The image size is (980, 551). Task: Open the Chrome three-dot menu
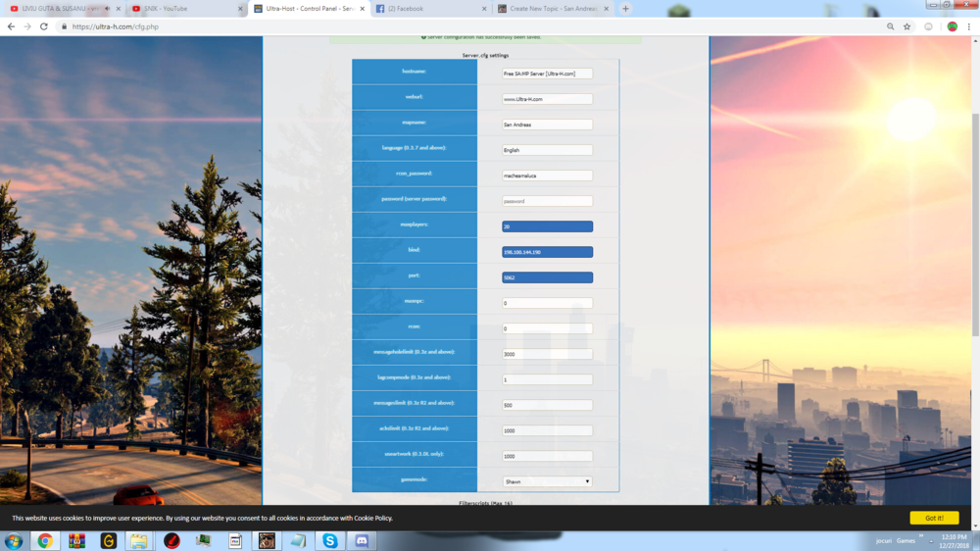point(969,26)
